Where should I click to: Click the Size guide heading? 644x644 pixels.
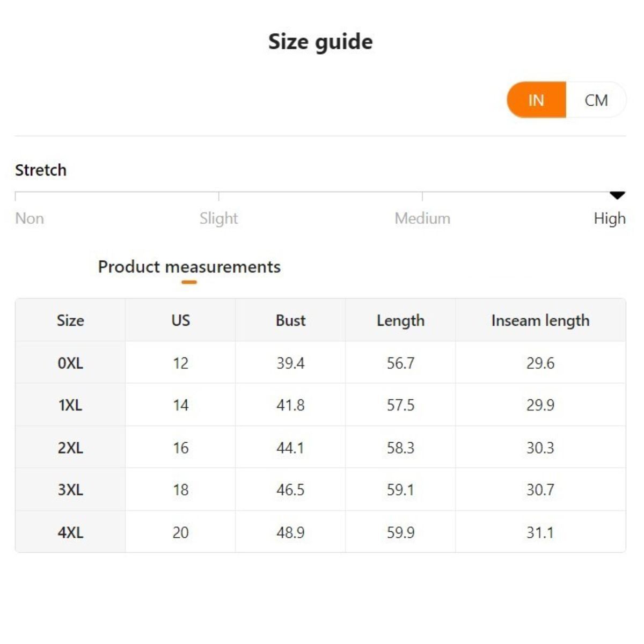click(x=320, y=42)
